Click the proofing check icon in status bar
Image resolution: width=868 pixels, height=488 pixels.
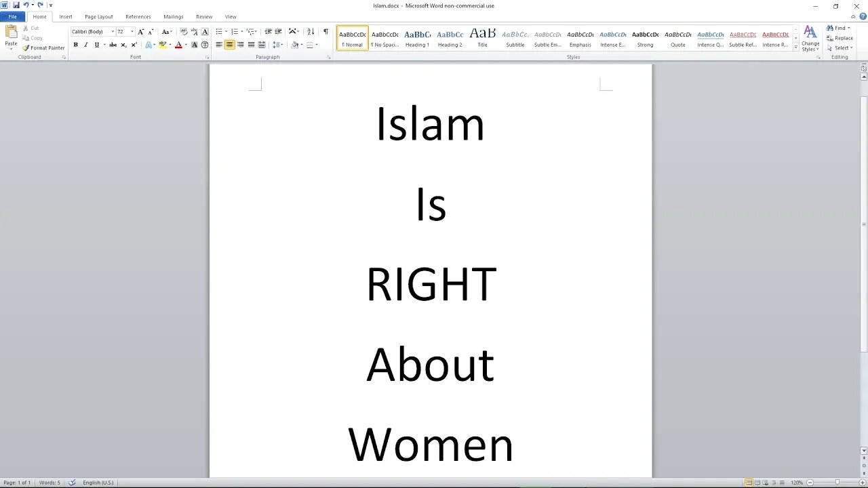tap(72, 483)
